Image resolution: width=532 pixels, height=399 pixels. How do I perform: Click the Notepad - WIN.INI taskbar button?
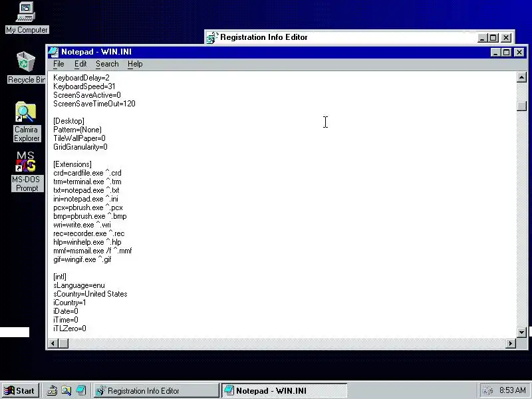point(285,390)
